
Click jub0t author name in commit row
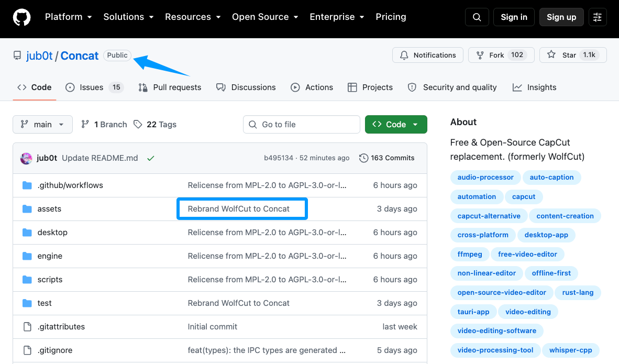47,158
